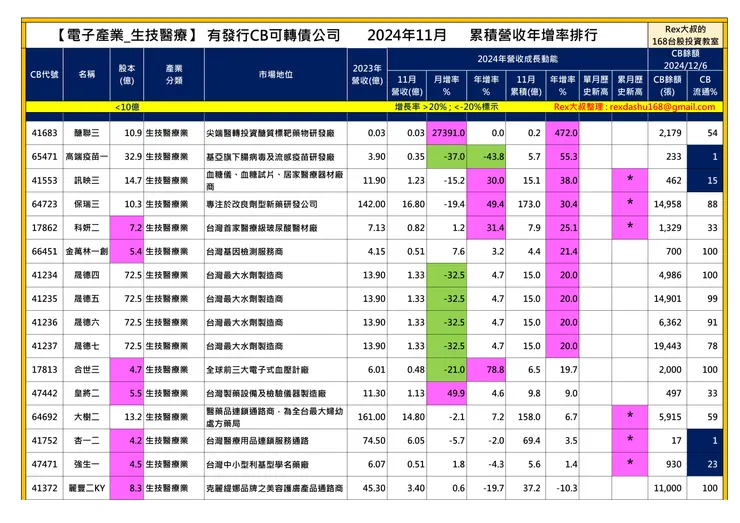The width and height of the screenshot is (740, 523).
Task: Click the name 金萬林一創
Action: (x=87, y=251)
